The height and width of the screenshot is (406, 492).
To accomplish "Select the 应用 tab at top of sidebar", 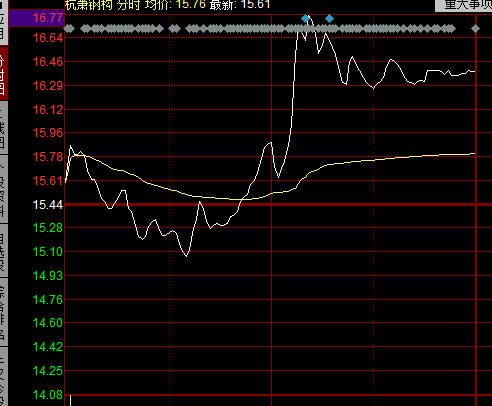I will point(4,23).
